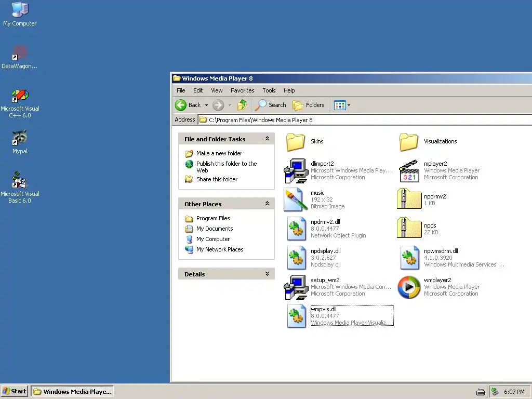Screen dimensions: 532x399
Task: Select the npdrmv2.dll file name text
Action: (x=325, y=222)
